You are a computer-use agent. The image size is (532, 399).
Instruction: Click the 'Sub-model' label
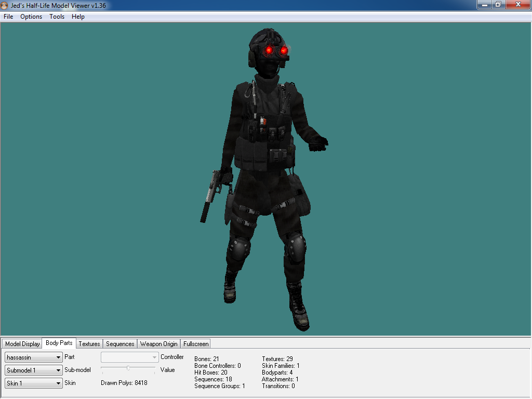pos(78,370)
